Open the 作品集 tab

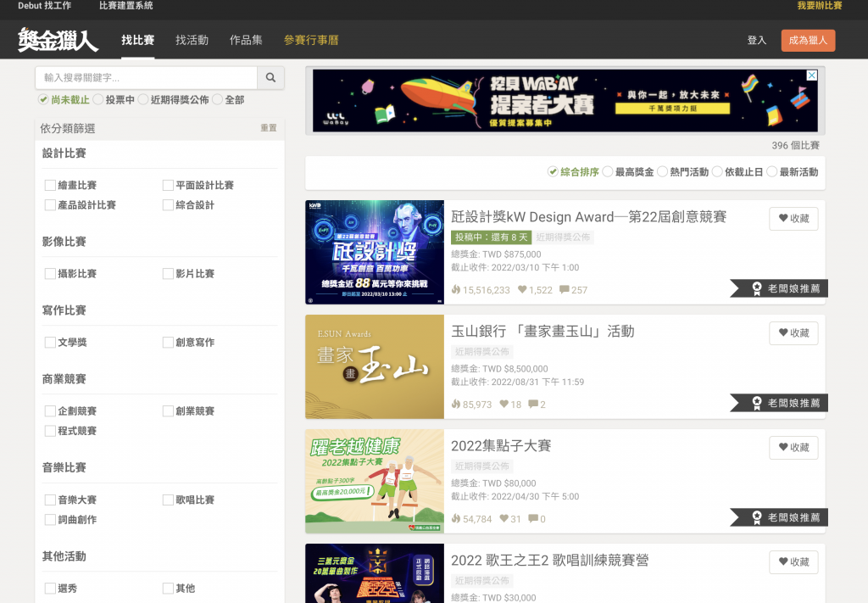click(x=247, y=40)
